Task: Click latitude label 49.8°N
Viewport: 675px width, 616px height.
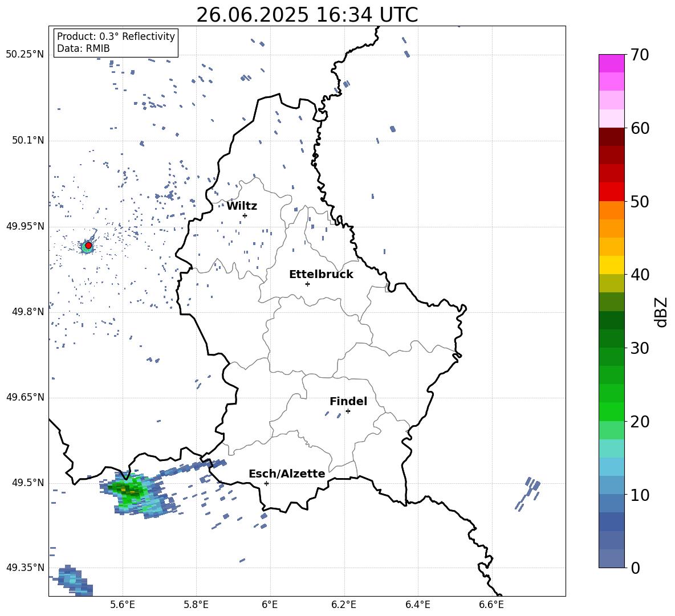Action: tap(27, 312)
